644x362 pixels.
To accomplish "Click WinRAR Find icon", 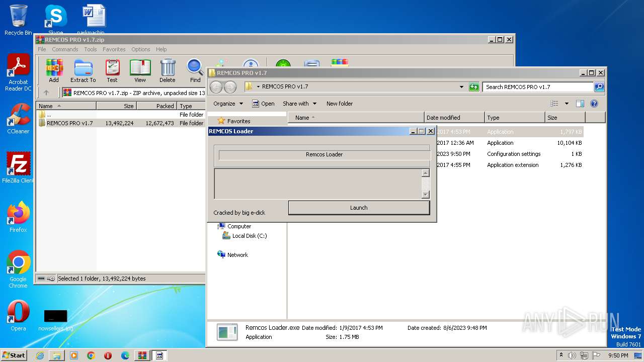I will [x=195, y=70].
